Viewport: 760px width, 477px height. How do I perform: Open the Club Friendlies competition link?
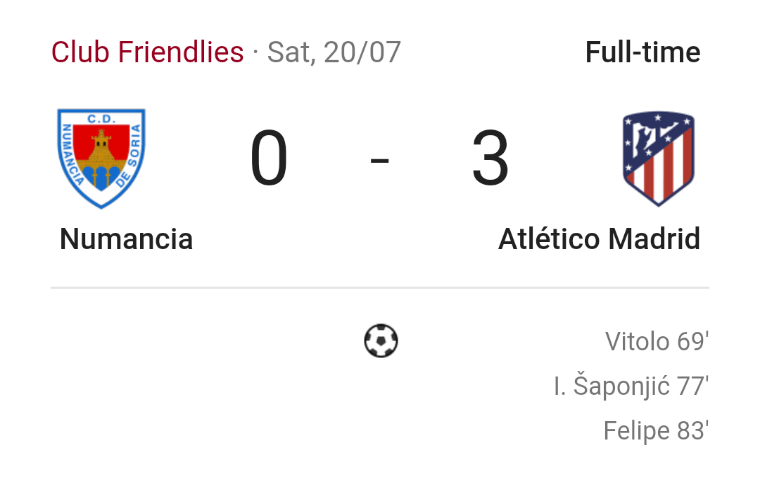147,52
